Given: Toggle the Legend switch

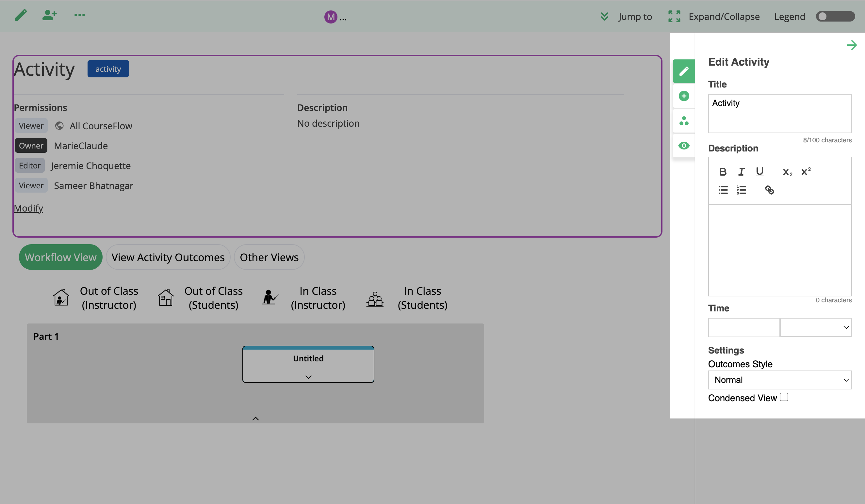Looking at the screenshot, I should pos(835,16).
